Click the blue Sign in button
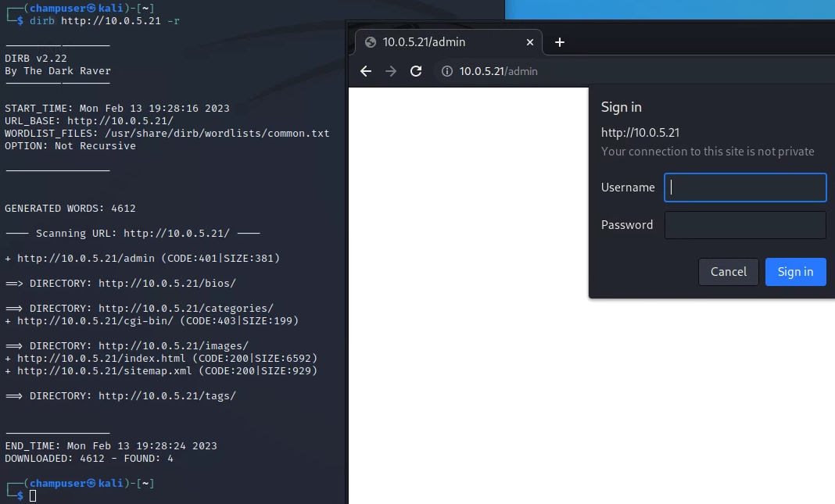 pyautogui.click(x=795, y=272)
